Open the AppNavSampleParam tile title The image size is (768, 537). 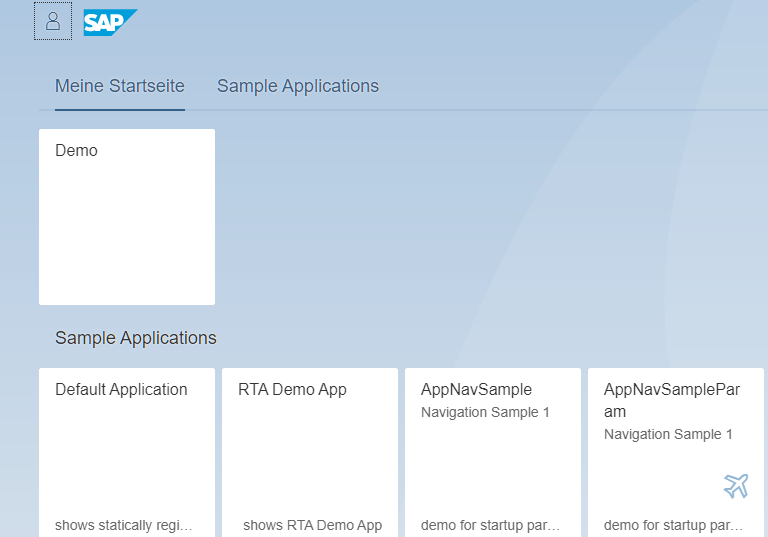click(x=672, y=400)
